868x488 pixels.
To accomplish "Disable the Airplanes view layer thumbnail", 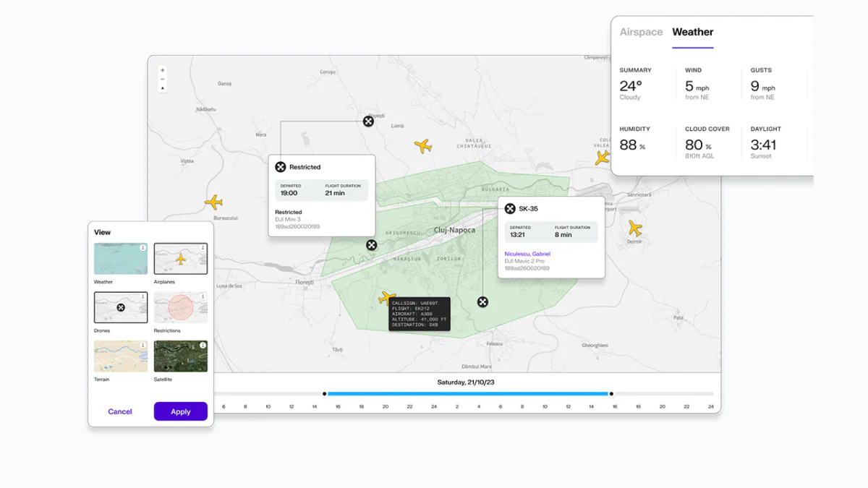I will [x=181, y=259].
